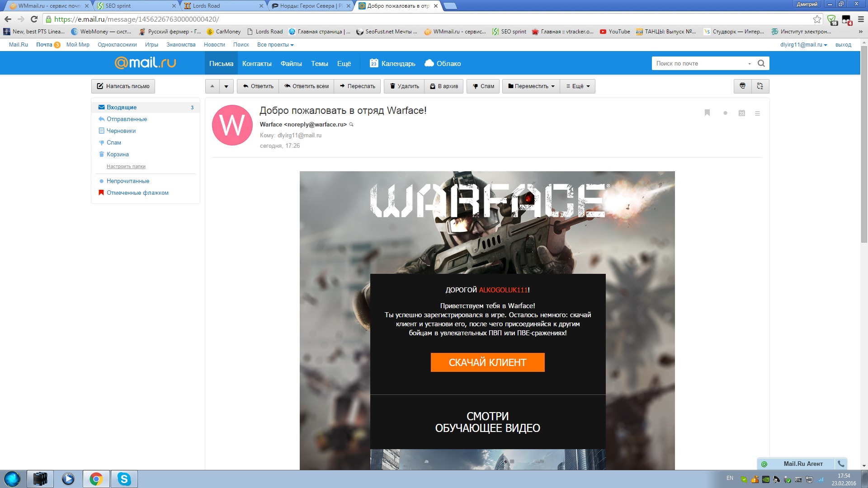Open the Спам folder in sidebar

(x=113, y=142)
